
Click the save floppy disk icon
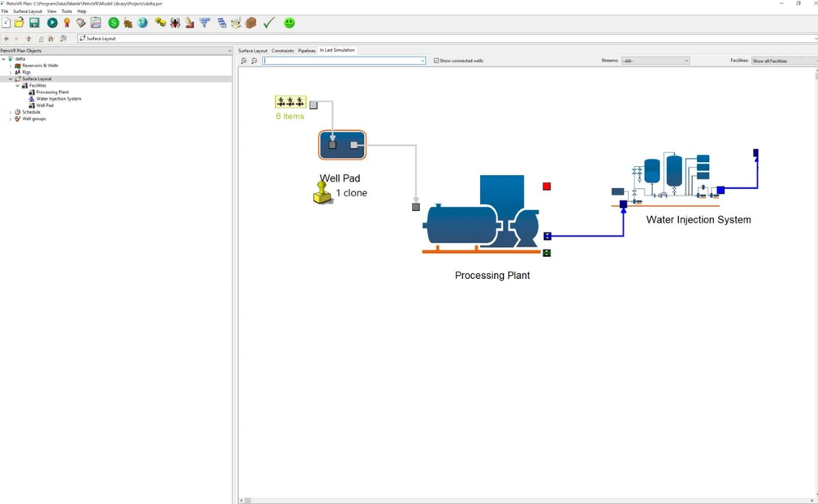pos(34,22)
